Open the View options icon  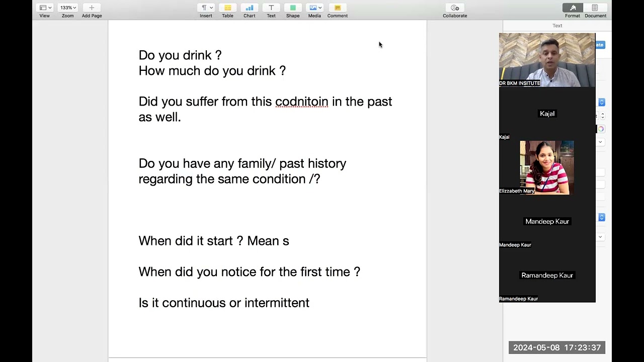point(43,8)
